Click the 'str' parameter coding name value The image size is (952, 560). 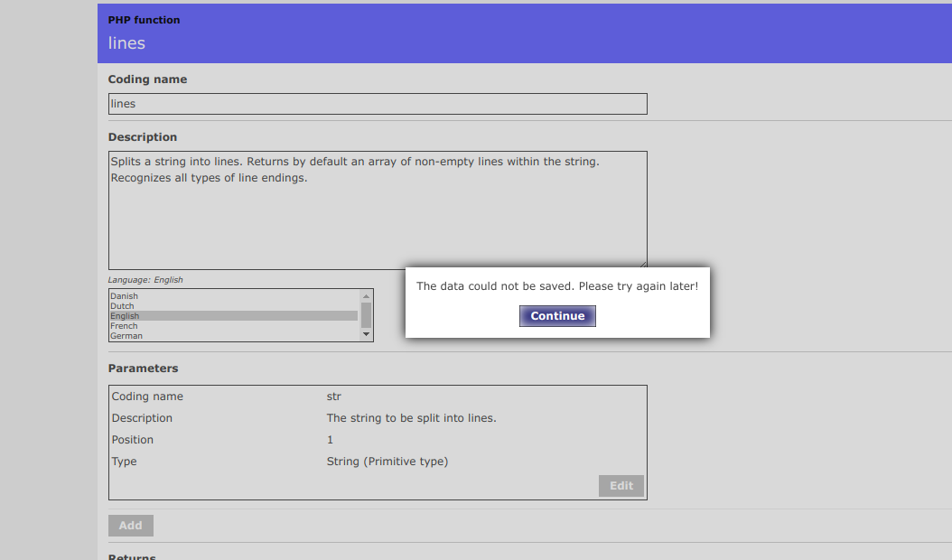click(334, 397)
